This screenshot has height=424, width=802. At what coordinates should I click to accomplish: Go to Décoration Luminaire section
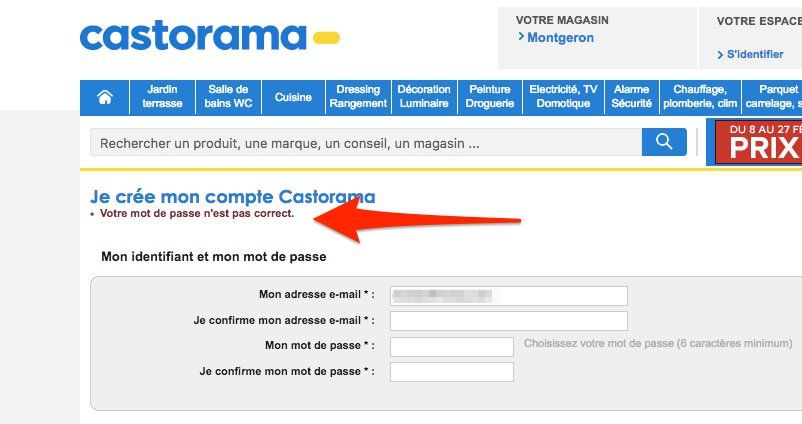coord(424,96)
